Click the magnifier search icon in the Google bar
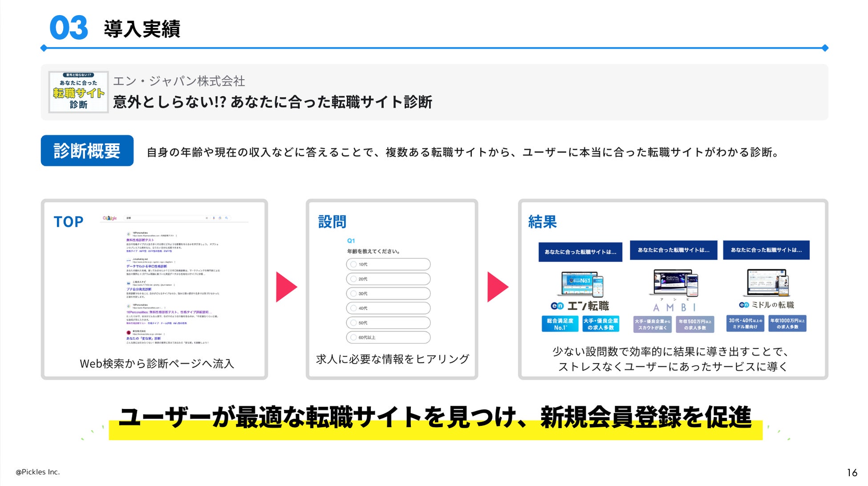The height and width of the screenshot is (486, 868). click(227, 218)
